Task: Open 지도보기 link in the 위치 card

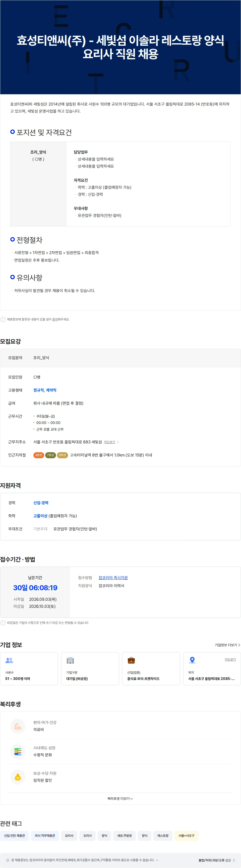Action: 230,659
